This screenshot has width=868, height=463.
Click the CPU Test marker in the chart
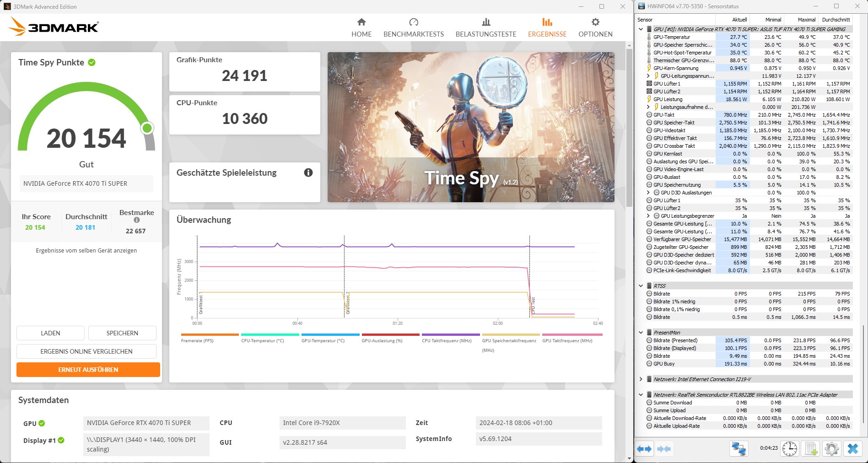[533, 305]
